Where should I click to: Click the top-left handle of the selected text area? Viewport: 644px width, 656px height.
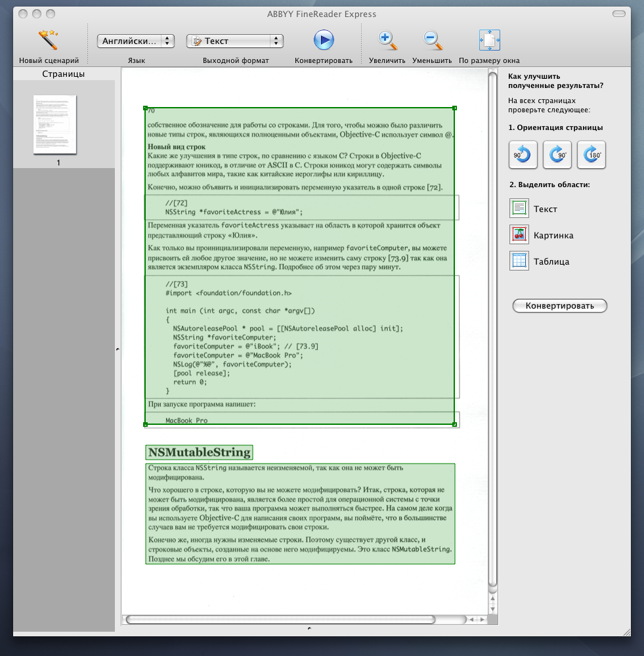coord(146,108)
